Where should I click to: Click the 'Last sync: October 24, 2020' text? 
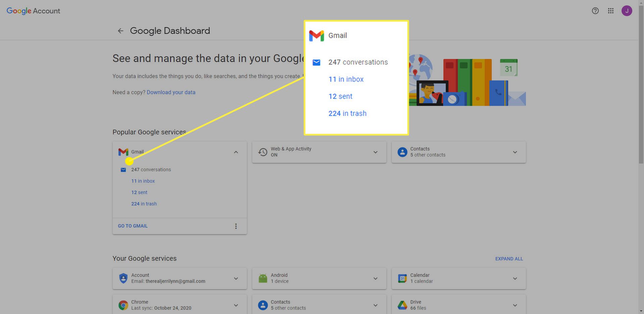coord(161,308)
